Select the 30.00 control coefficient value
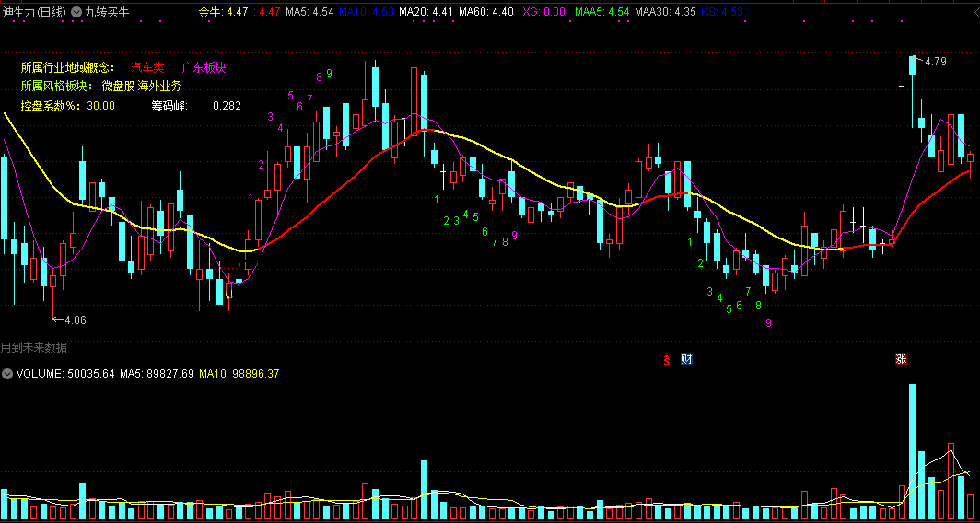 [x=100, y=106]
